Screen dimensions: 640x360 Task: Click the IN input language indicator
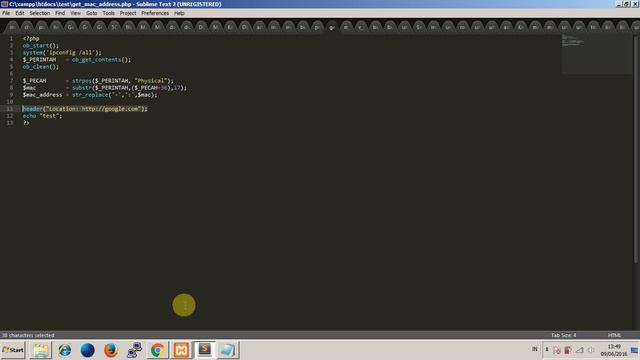pyautogui.click(x=534, y=349)
